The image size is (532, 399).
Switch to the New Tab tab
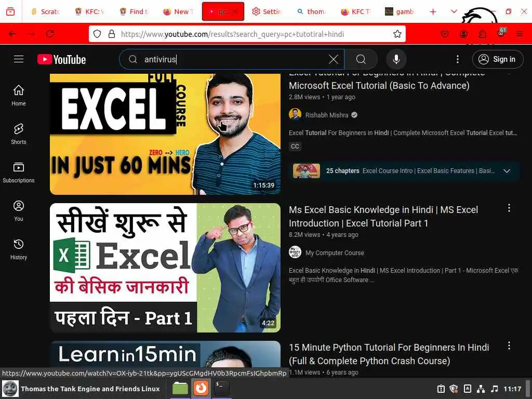[179, 11]
